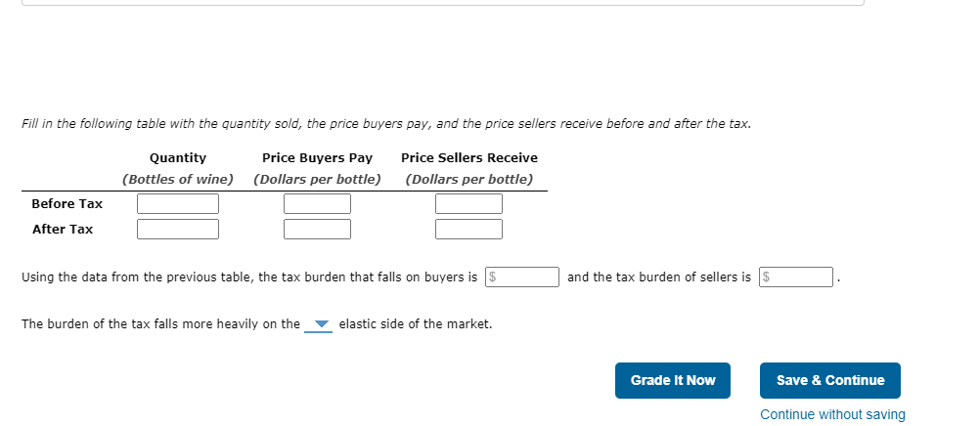Select After Tax Price Buyers Pay box
The height and width of the screenshot is (426, 980).
click(x=317, y=230)
